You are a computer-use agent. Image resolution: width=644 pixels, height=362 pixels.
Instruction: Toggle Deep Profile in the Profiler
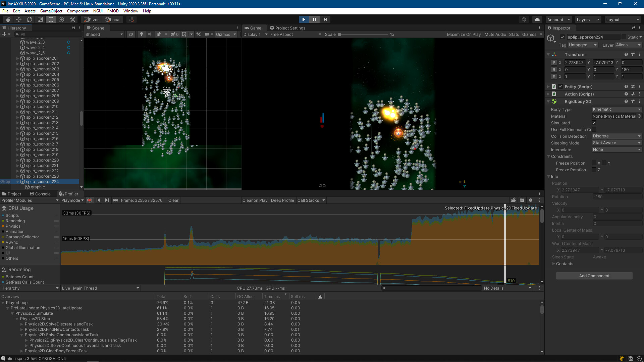[282, 200]
